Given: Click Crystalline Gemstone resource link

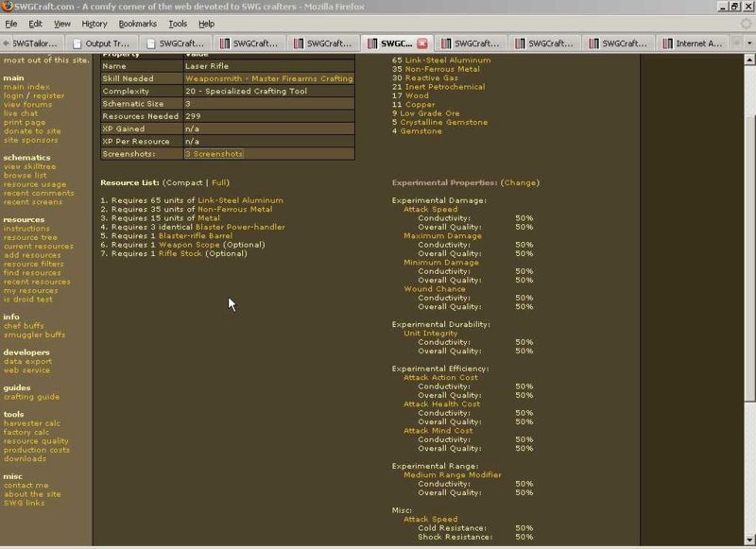Looking at the screenshot, I should 444,122.
